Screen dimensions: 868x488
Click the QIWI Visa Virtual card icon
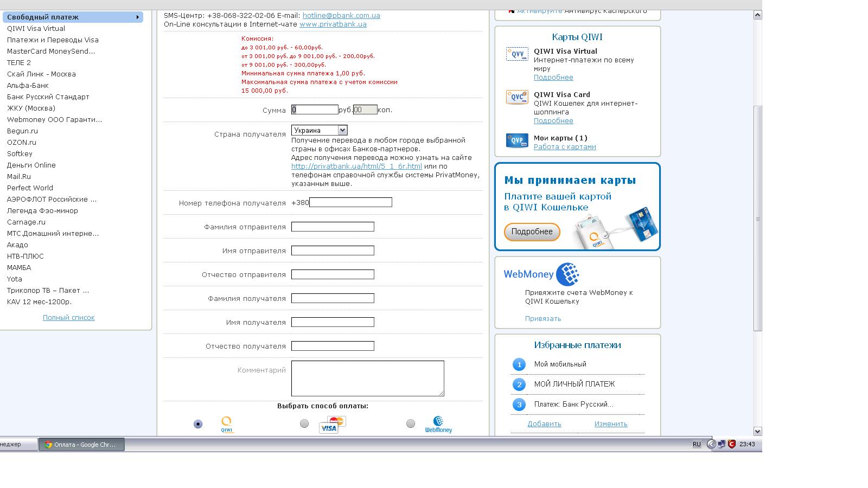pyautogui.click(x=517, y=54)
